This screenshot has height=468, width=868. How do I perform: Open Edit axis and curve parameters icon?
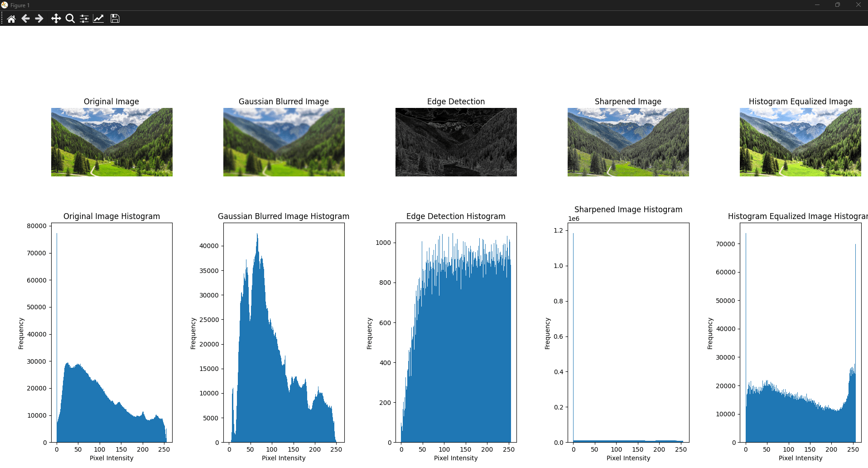pos(98,19)
